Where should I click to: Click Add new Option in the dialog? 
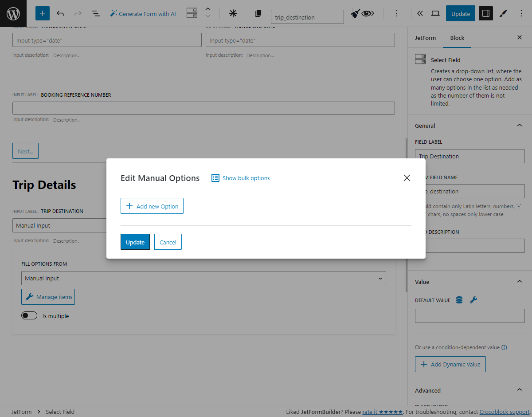point(152,206)
